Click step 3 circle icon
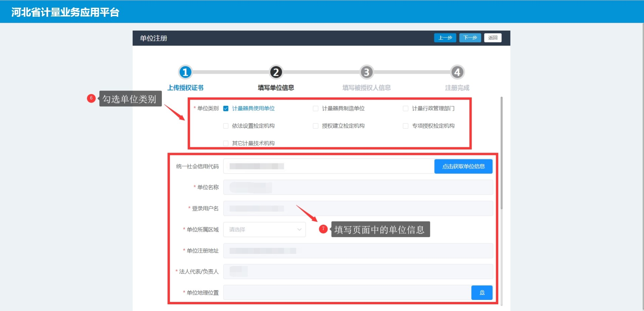The image size is (644, 311). (x=367, y=72)
